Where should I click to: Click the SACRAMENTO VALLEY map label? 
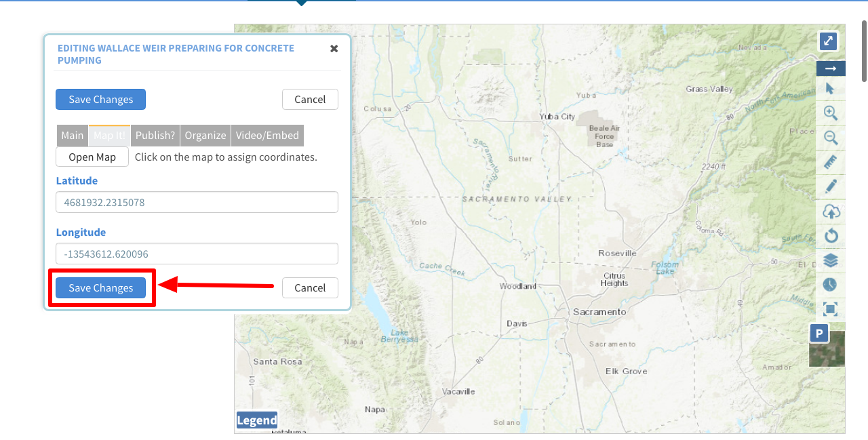[x=517, y=199]
